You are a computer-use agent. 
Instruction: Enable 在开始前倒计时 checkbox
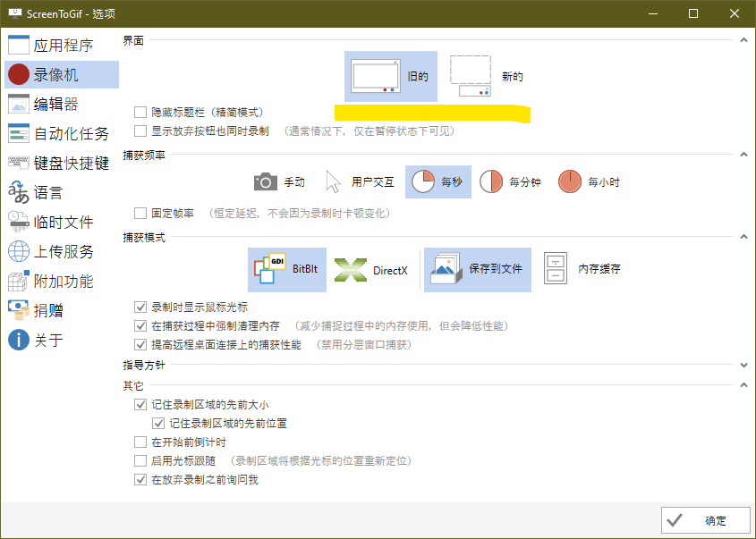pyautogui.click(x=140, y=442)
